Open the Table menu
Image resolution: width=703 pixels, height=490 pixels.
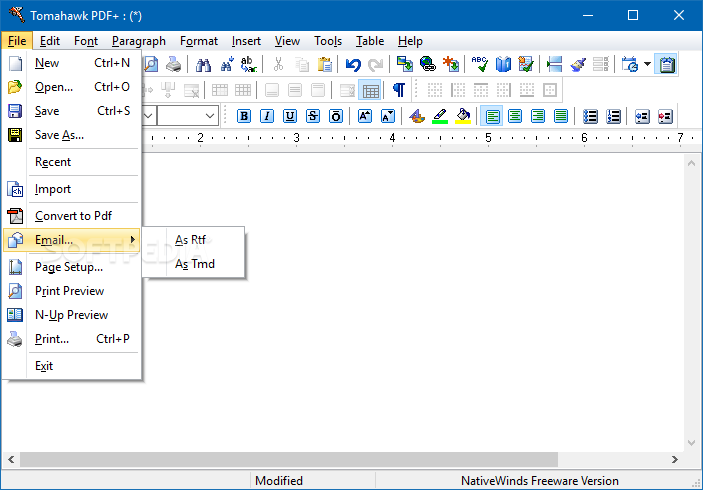coord(370,41)
